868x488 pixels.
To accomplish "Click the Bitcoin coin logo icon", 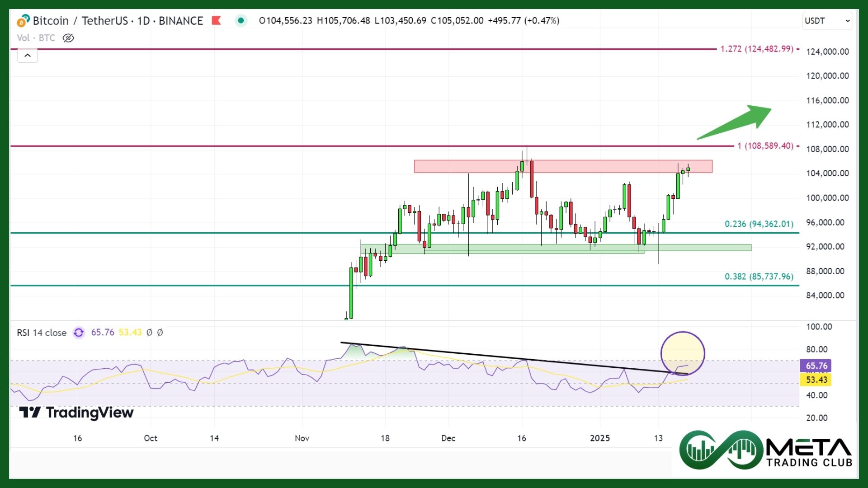I will tap(23, 21).
